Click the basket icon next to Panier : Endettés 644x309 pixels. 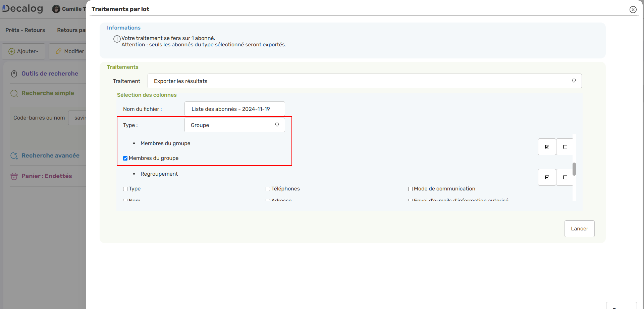pyautogui.click(x=14, y=176)
